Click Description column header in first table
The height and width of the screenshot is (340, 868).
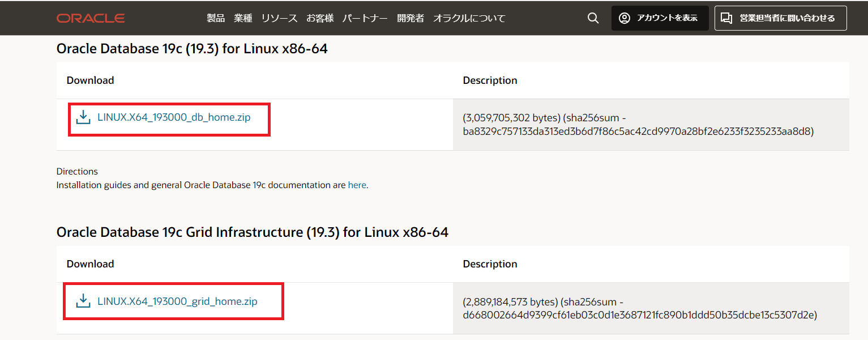point(490,80)
